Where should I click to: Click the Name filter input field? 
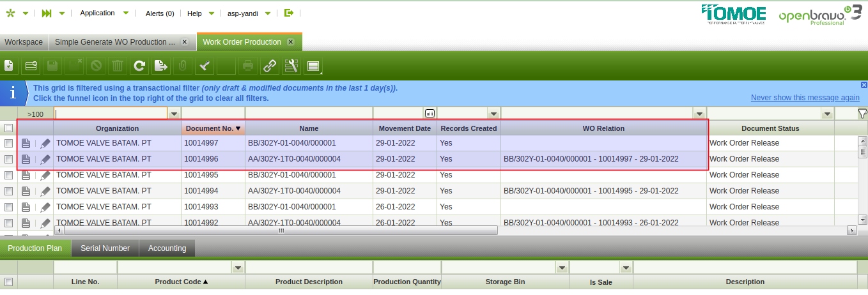(308, 114)
